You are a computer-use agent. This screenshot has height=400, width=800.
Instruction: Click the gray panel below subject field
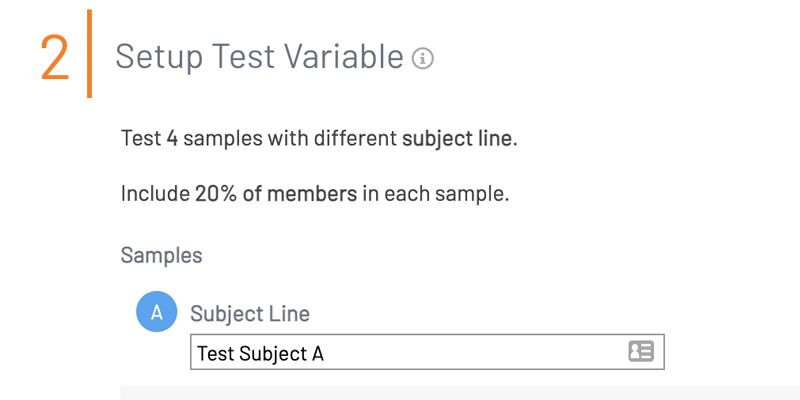pyautogui.click(x=460, y=393)
